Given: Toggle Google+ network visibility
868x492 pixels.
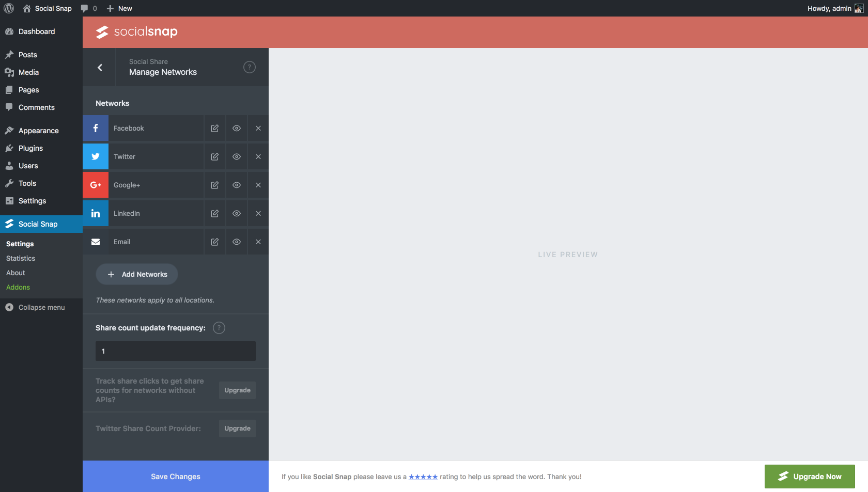Looking at the screenshot, I should [x=237, y=185].
